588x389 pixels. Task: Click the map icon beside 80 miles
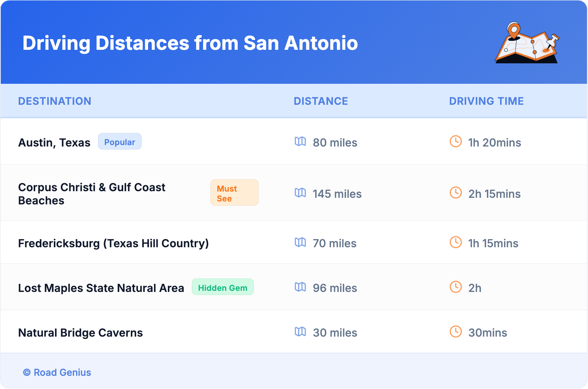(300, 141)
